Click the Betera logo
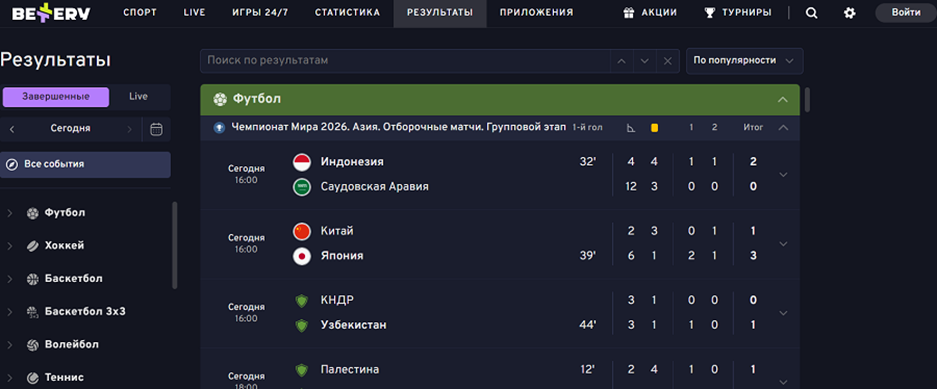The width and height of the screenshot is (937, 389). pos(51,13)
